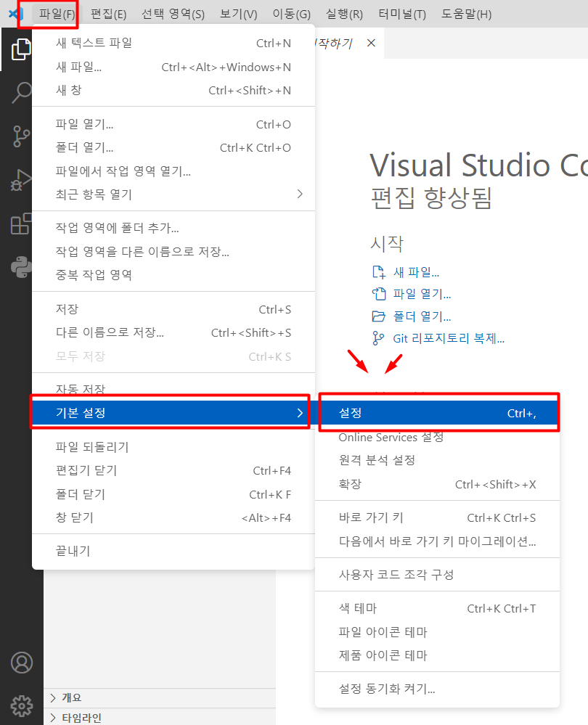Close the 시작하기 editor tab
The height and width of the screenshot is (725, 588).
pyautogui.click(x=371, y=43)
